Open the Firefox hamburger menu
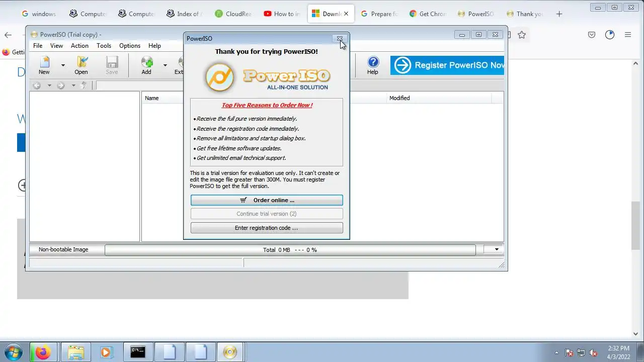The image size is (644, 362). [628, 35]
